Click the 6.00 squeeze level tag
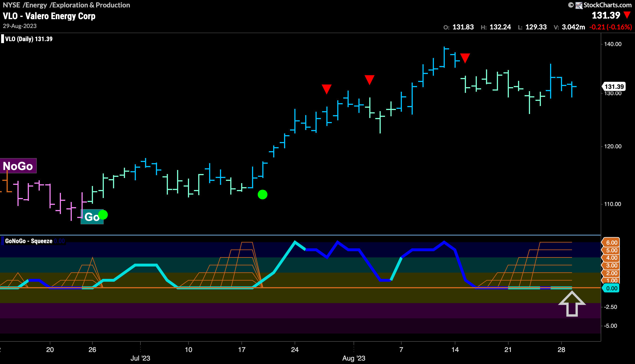635x364 pixels. pos(611,243)
